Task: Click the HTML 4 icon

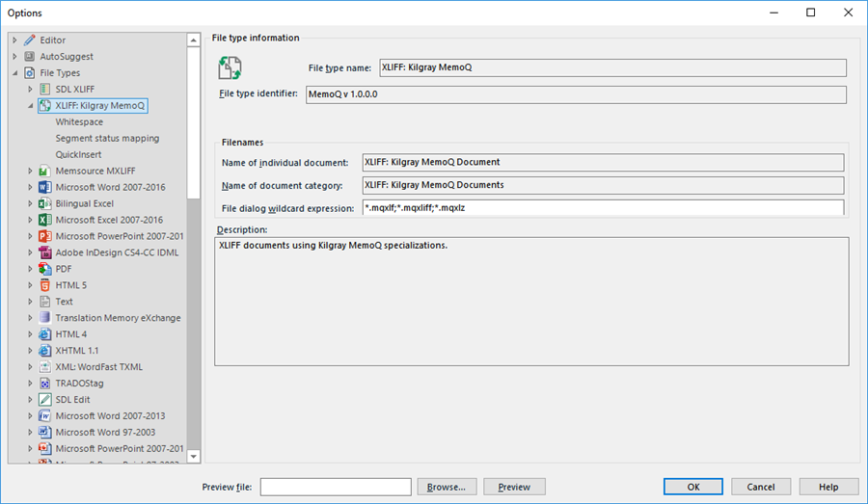Action: click(44, 334)
